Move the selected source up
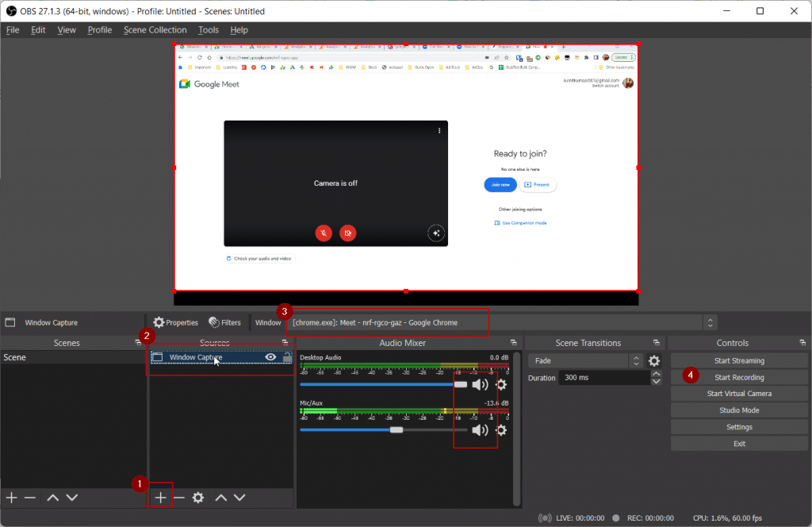This screenshot has width=812, height=527. click(221, 498)
